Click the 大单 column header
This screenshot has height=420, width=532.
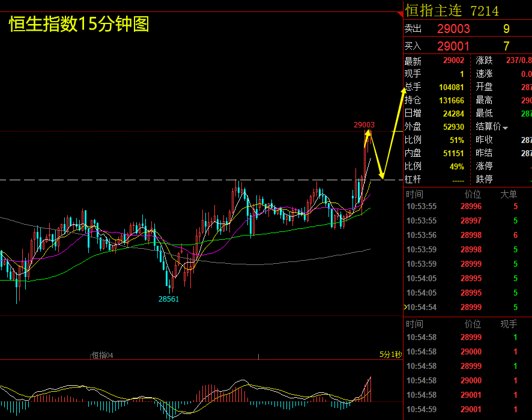pyautogui.click(x=509, y=195)
